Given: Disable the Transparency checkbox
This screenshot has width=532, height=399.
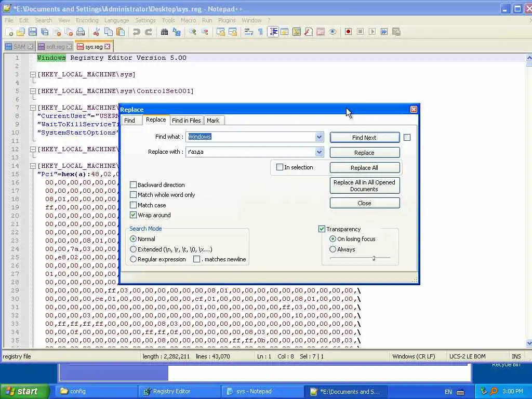Looking at the screenshot, I should 322,229.
